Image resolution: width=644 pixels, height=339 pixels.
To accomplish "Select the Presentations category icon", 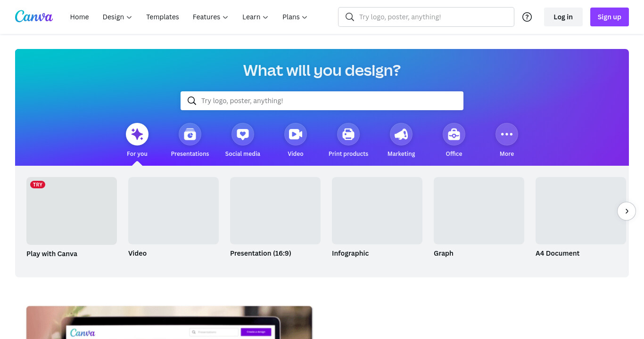I will pos(190,135).
